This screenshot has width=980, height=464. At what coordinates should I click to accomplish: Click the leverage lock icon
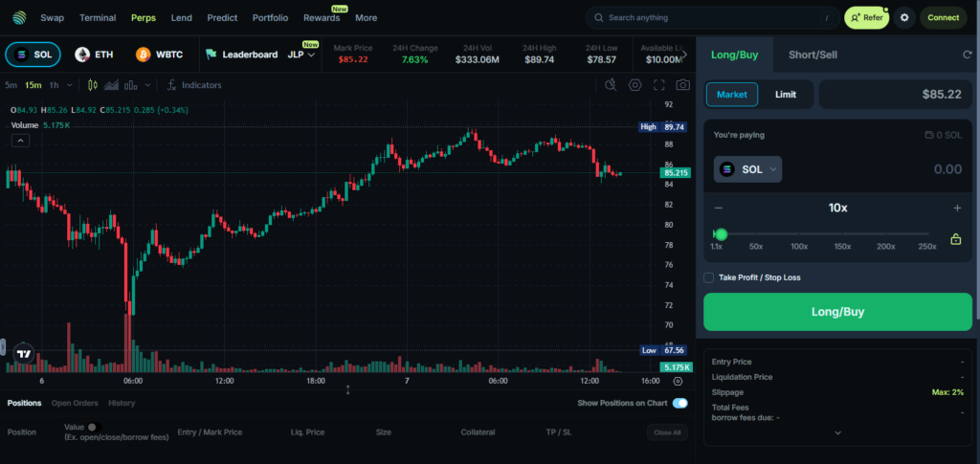(x=955, y=239)
